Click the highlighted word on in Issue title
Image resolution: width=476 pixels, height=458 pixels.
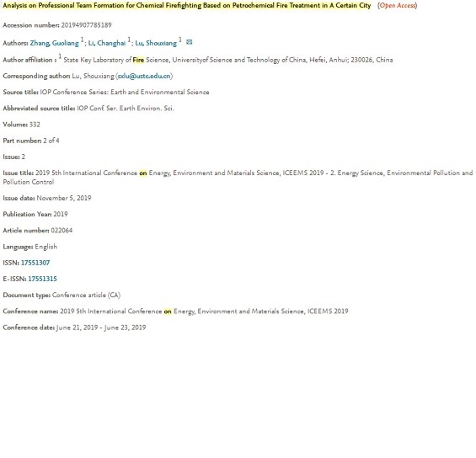click(x=143, y=173)
